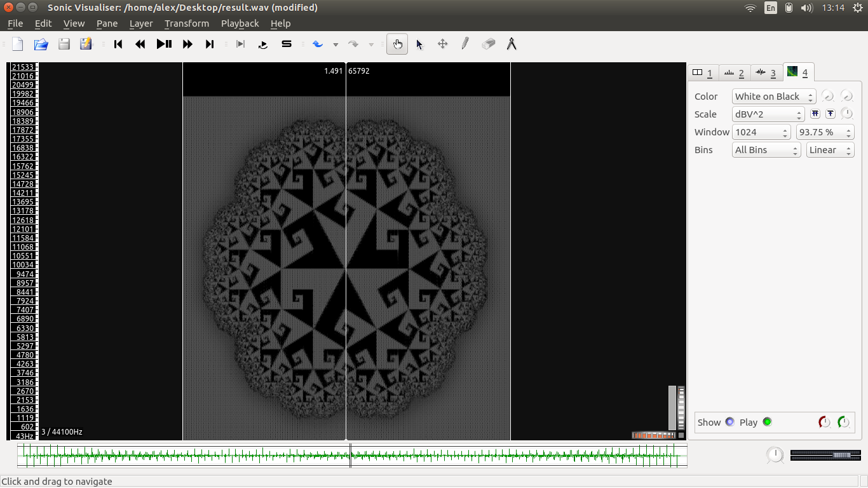Image resolution: width=868 pixels, height=488 pixels.
Task: Toggle the Show layer visibility LED
Action: (729, 422)
